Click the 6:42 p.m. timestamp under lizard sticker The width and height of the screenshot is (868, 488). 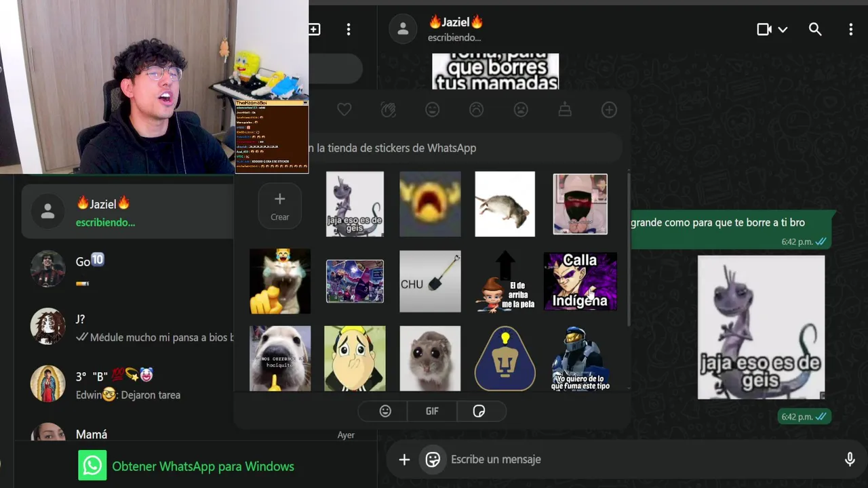[796, 417]
